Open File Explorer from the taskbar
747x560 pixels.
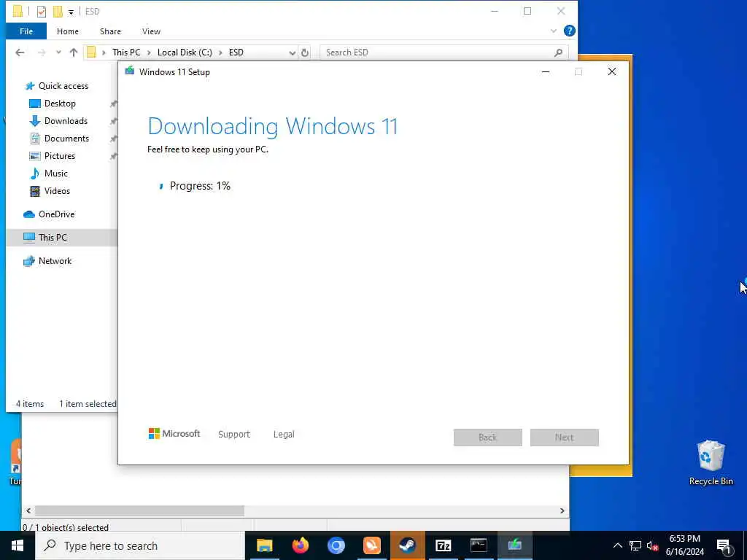point(264,545)
